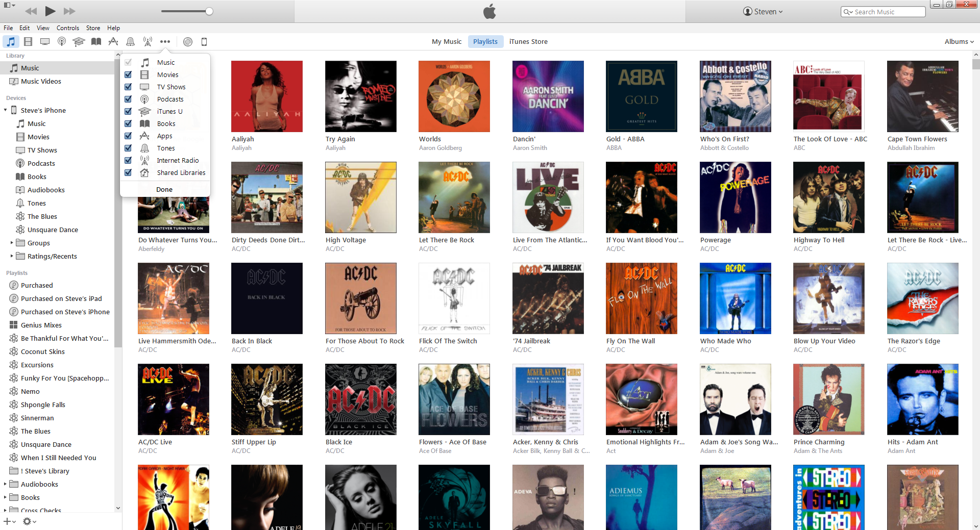Open the Back In Black album thumbnail
Screen dimensions: 980x530
tap(266, 298)
